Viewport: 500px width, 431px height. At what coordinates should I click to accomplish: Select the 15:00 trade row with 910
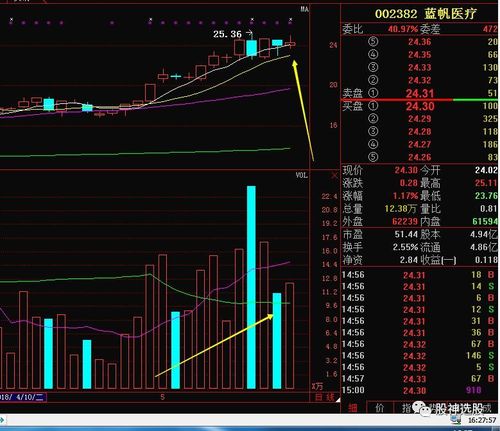point(419,390)
